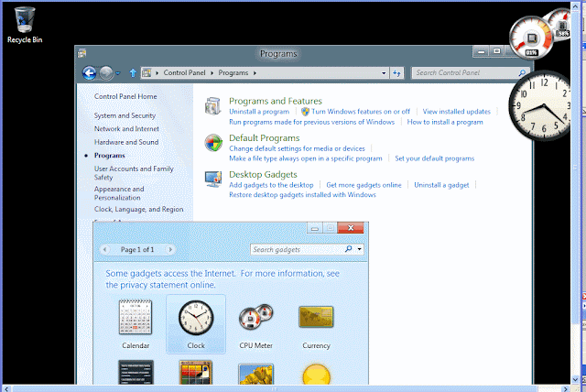Click the CPU Meter gadget on the desktop
The image size is (586, 392).
532,38
